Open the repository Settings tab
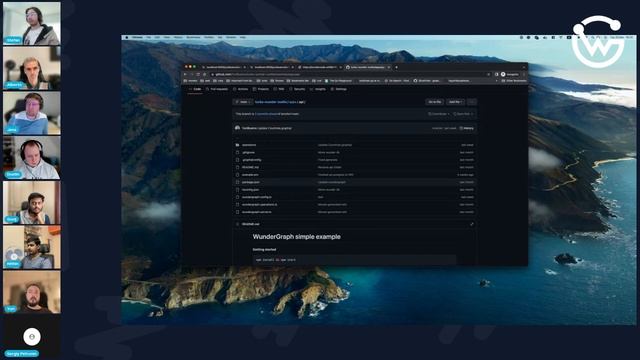The width and height of the screenshot is (640, 360). click(x=339, y=89)
